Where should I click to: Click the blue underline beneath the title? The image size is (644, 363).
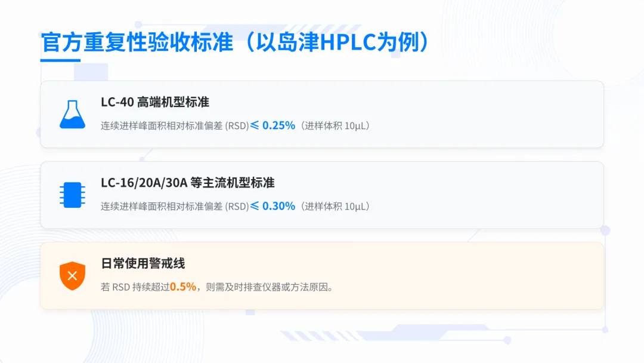[60, 60]
